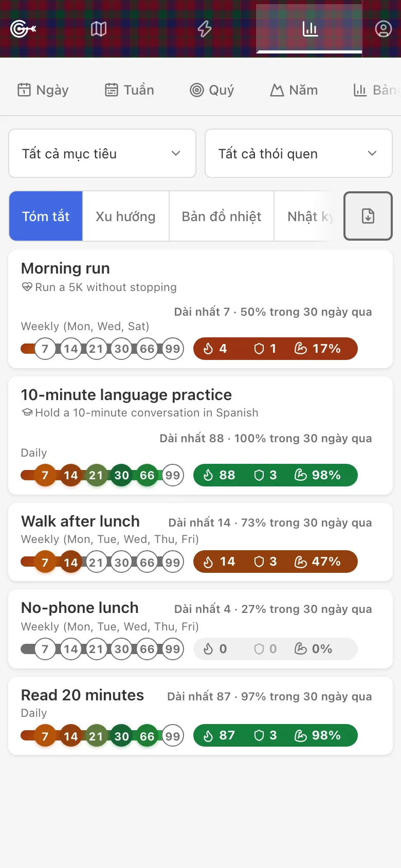Screen dimensions: 401x868
Task: Switch to the Tuần view tab
Action: click(130, 90)
